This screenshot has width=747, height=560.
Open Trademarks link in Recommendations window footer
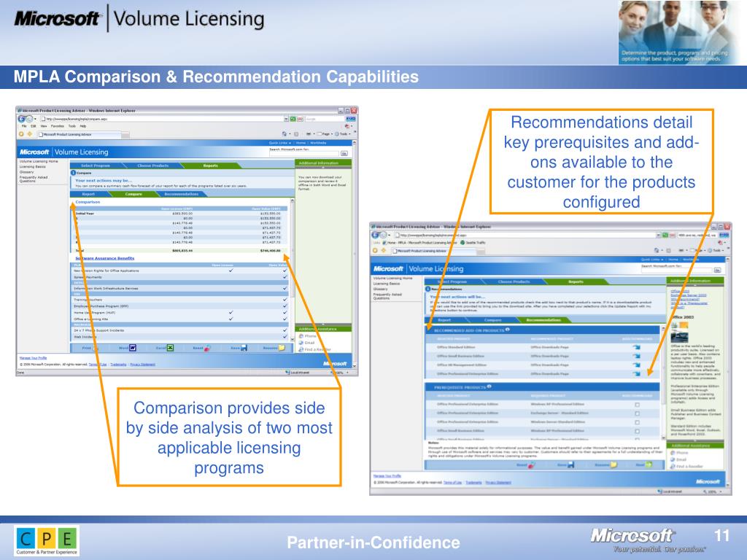click(x=473, y=483)
